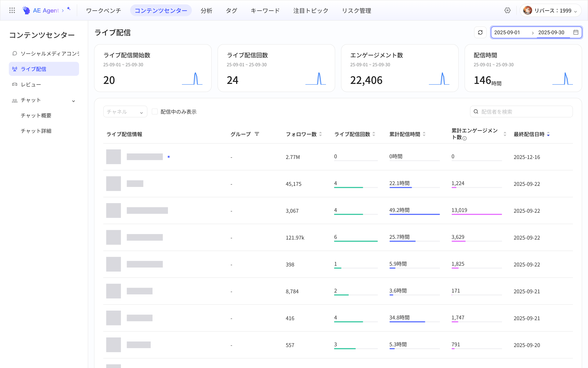
Task: Sort by 最終配信日時 column arrows
Action: click(548, 134)
